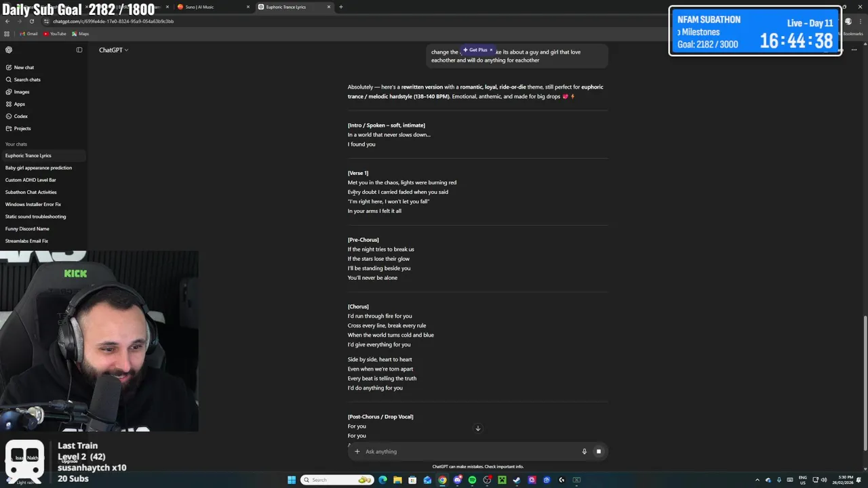Stop generating with the stop button
This screenshot has width=868, height=488.
pos(598,451)
